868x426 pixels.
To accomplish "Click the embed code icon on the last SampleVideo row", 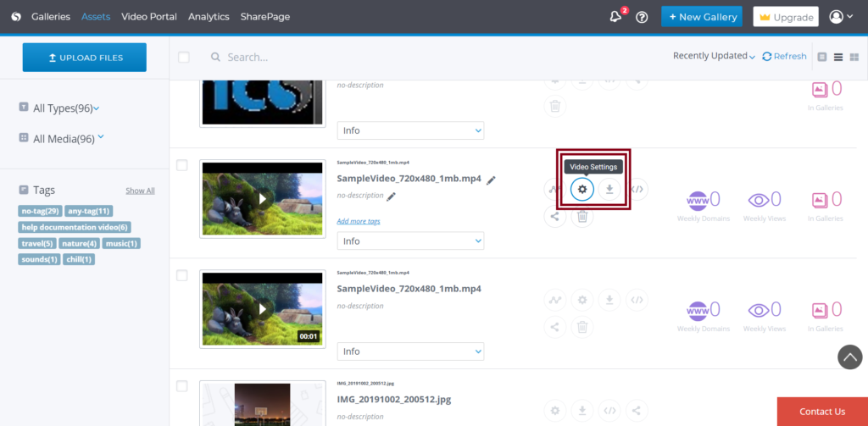I will (x=638, y=299).
